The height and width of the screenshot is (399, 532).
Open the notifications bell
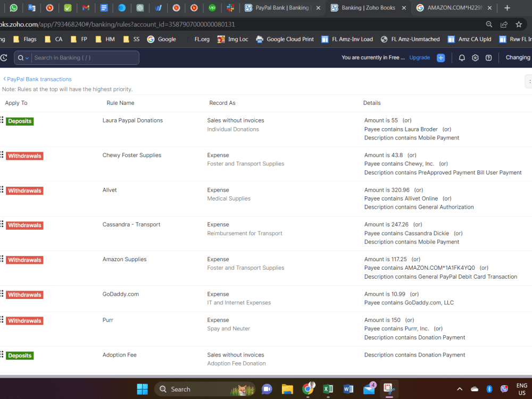click(462, 58)
